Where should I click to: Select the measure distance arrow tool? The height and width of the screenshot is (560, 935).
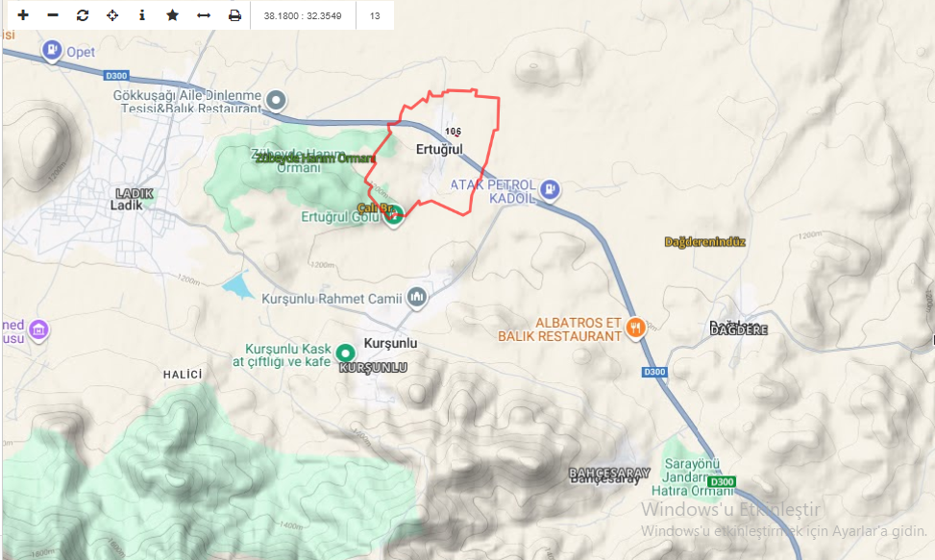click(204, 15)
